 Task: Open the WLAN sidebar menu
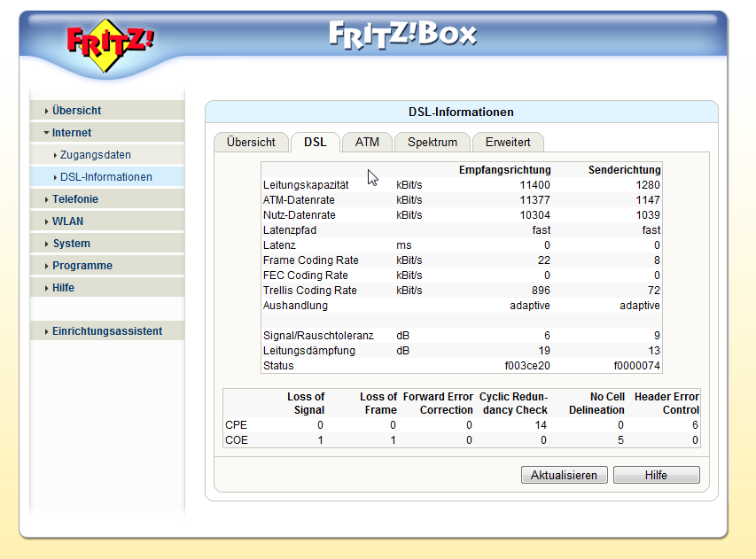point(107,221)
